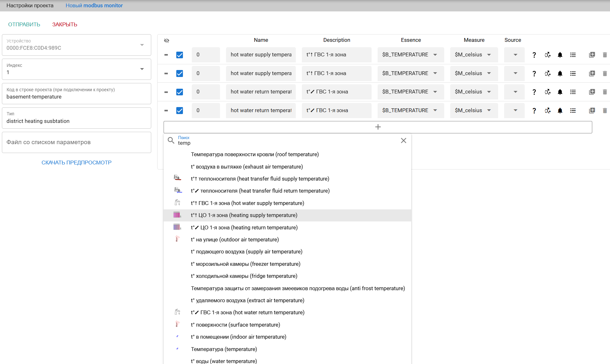Uncheck the first row checkbox
Screen dimensions: 610x364
179,55
